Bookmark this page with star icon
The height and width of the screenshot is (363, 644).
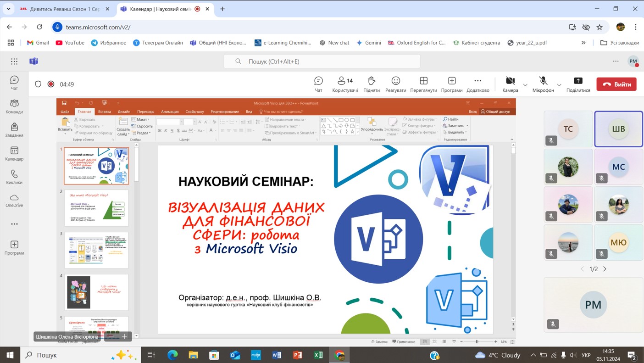tap(600, 27)
